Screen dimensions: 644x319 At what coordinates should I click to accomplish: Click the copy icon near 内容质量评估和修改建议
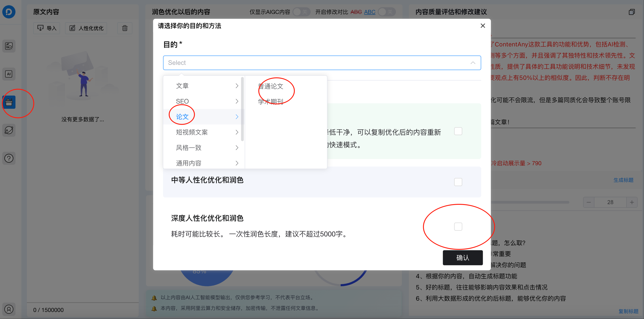pos(632,12)
